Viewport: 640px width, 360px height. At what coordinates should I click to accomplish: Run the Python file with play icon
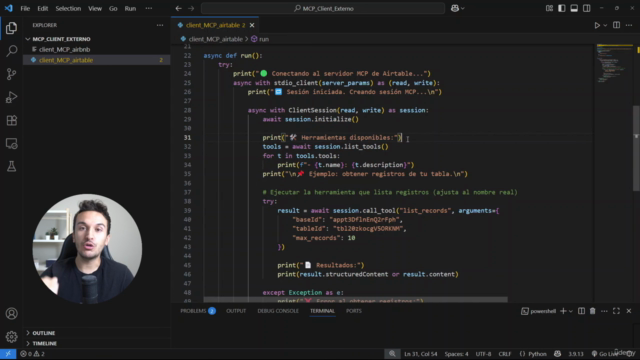(597, 25)
